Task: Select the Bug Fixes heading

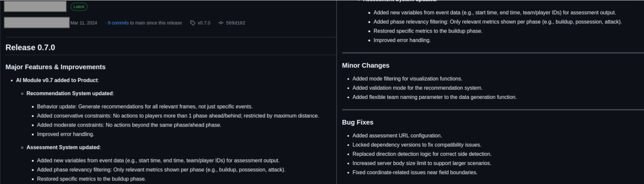Action: click(x=358, y=122)
